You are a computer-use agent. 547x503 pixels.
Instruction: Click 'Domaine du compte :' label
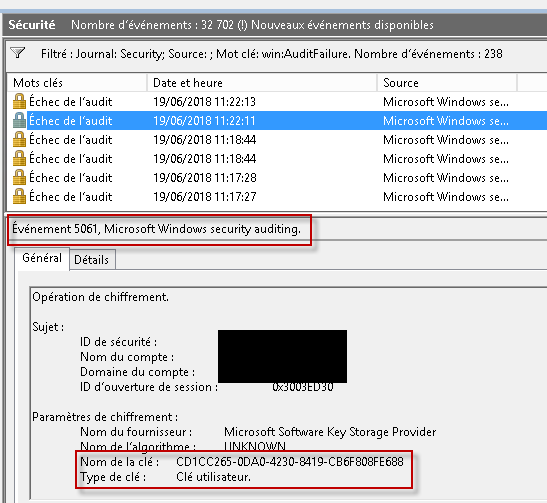click(x=137, y=372)
